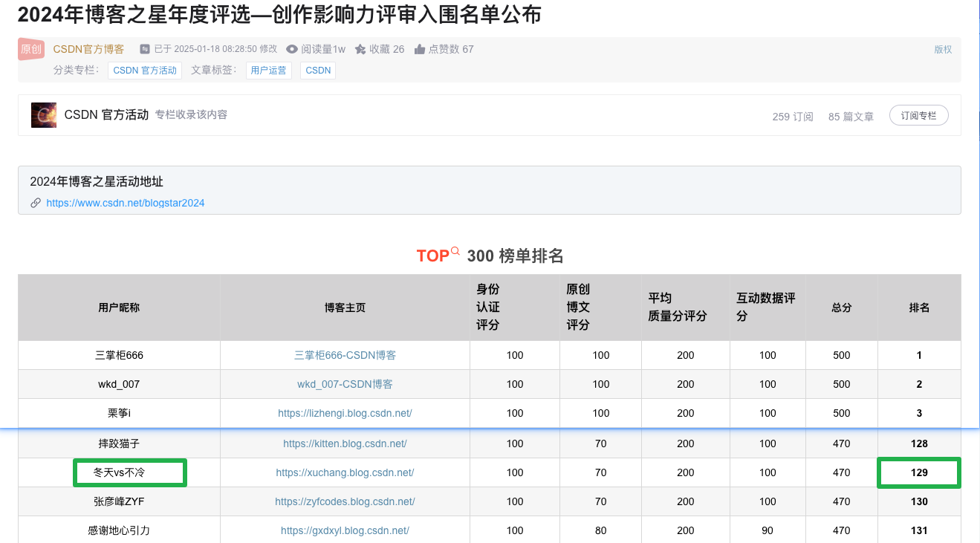980x543 pixels.
Task: Select the CSDN 官方活动 category tag
Action: click(x=145, y=71)
